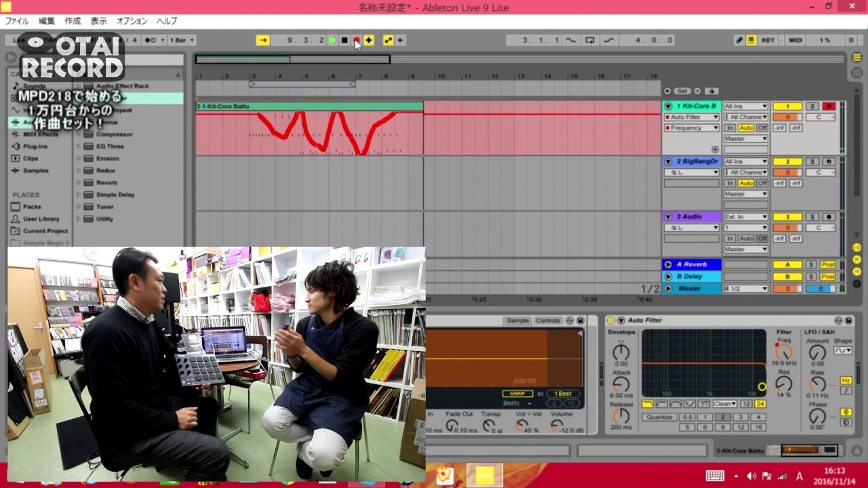Stop playback with the square stop button
Image resolution: width=868 pixels, height=488 pixels.
pos(344,40)
